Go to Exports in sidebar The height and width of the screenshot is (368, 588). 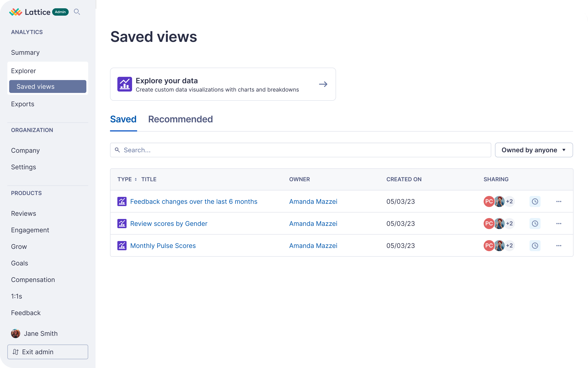23,104
